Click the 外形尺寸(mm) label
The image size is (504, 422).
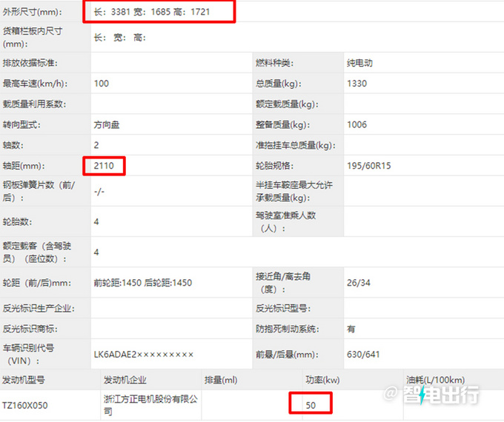(33, 12)
